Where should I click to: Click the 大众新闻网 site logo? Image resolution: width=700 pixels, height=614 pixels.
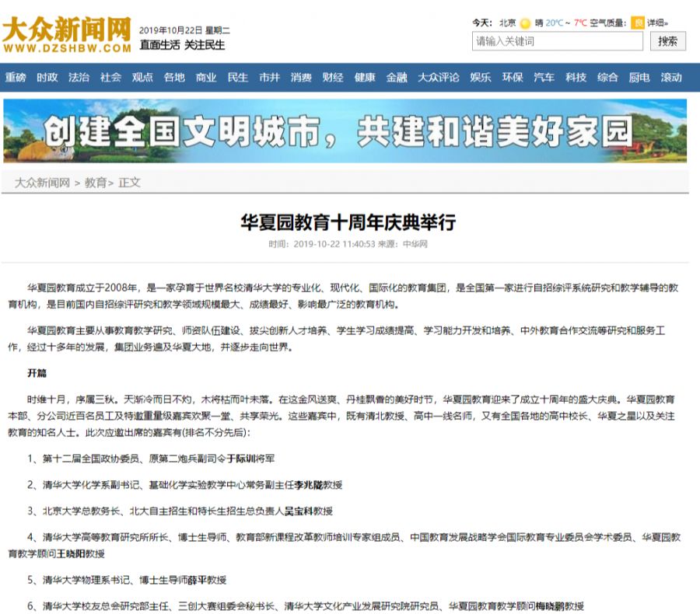pos(67,35)
